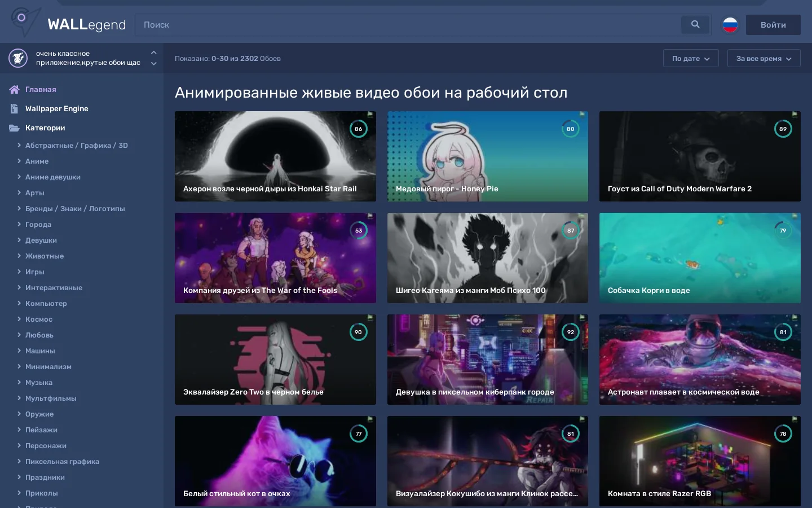Image resolution: width=812 pixels, height=508 pixels.
Task: Select the Города category
Action: pos(38,224)
